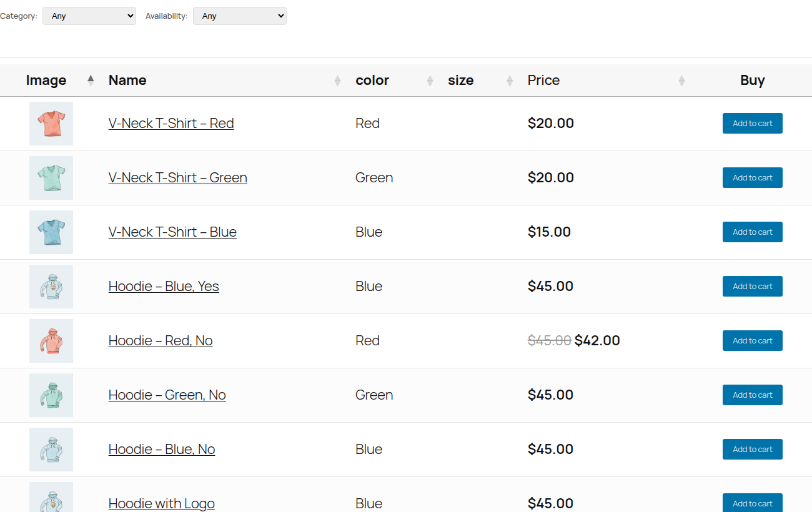The width and height of the screenshot is (812, 512).
Task: Add Hoodie – Red, No to cart
Action: pyautogui.click(x=753, y=341)
